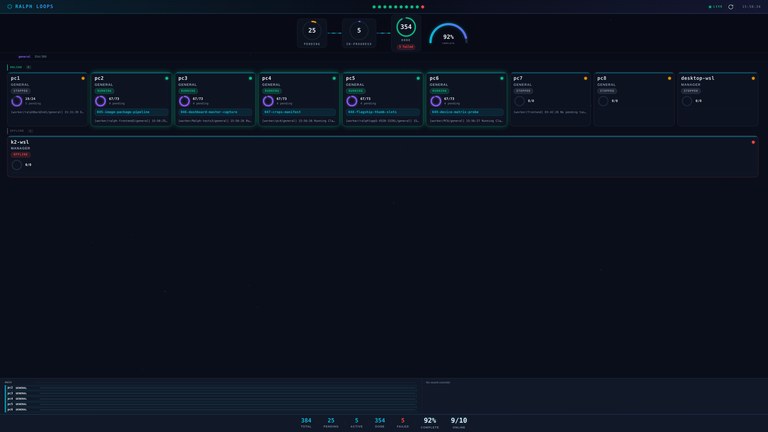
Task: Select the general filter tab
Action: click(x=24, y=56)
